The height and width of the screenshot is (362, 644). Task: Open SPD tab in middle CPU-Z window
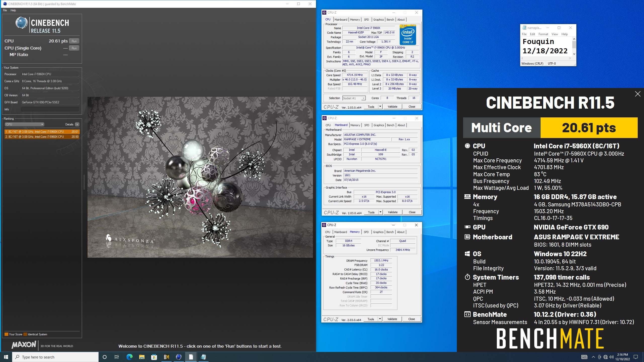pos(367,125)
